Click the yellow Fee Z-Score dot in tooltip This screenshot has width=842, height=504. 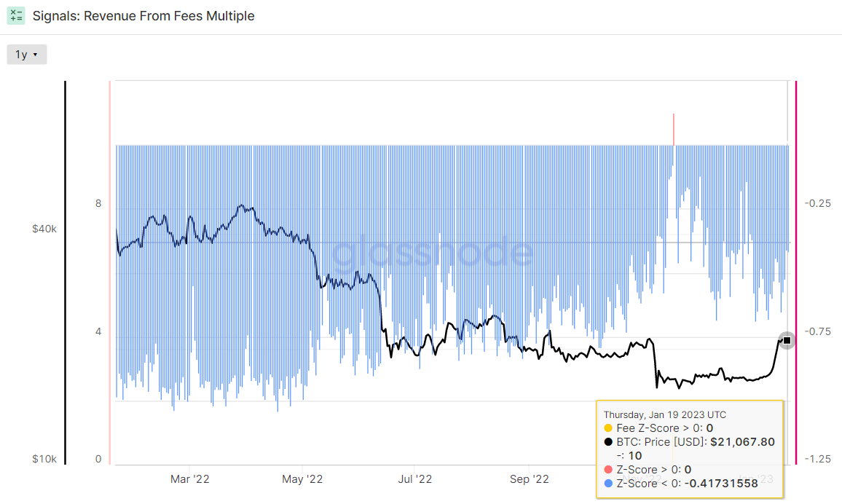click(608, 428)
